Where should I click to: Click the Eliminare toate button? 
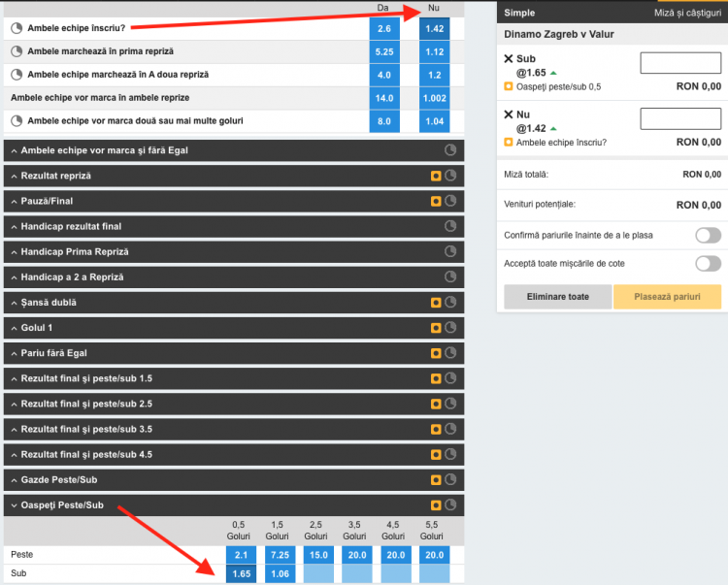[558, 296]
